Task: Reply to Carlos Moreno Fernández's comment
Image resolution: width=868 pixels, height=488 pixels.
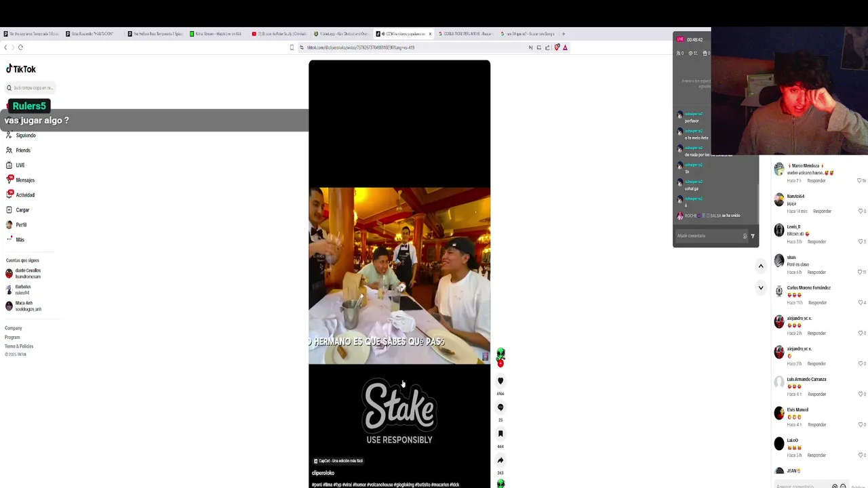Action: (817, 303)
